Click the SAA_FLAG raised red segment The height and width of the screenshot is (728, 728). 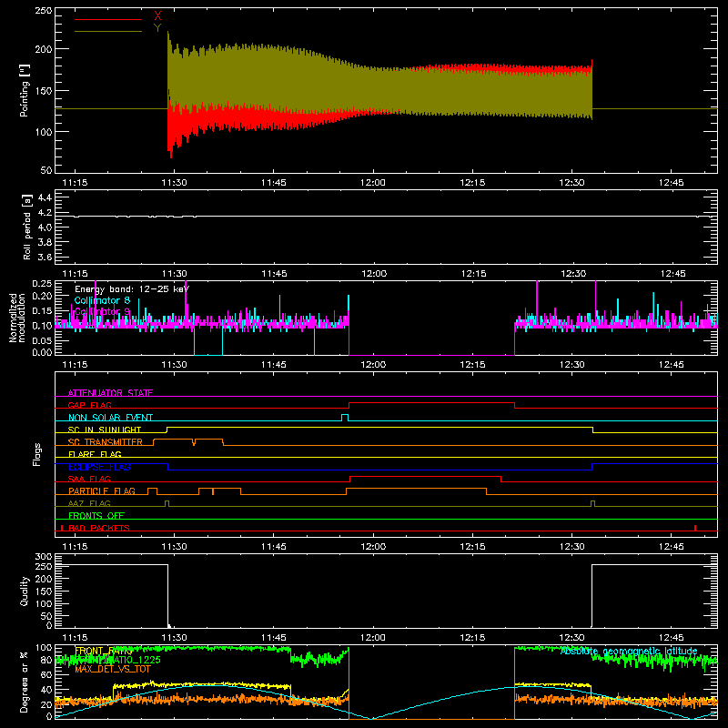[425, 476]
